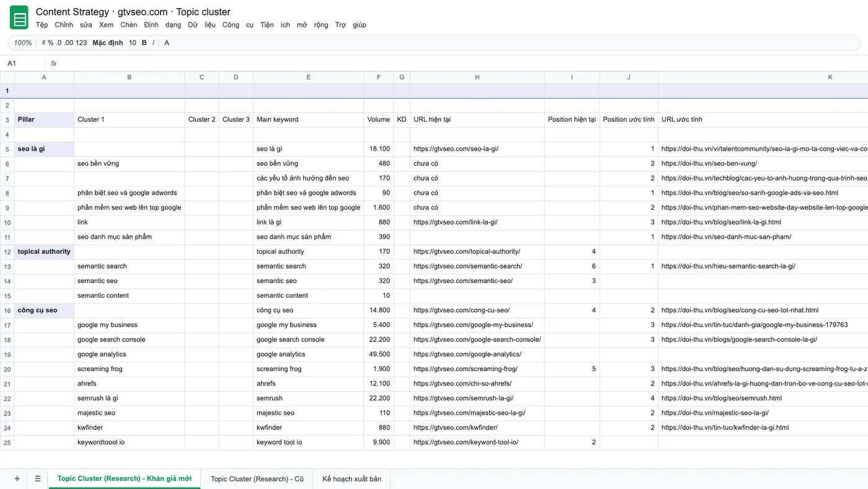Select Cluster 1 cell screaming frog
868x489 pixels.
(129, 369)
